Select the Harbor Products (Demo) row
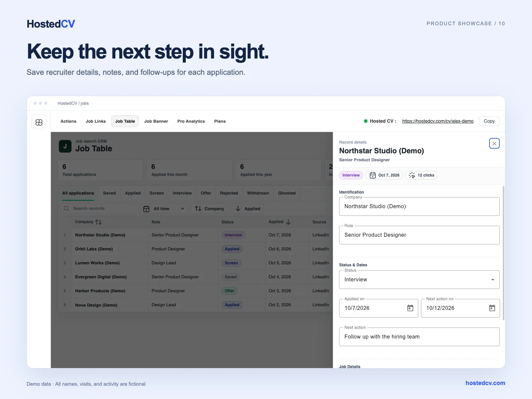The height and width of the screenshot is (399, 532). 196,291
